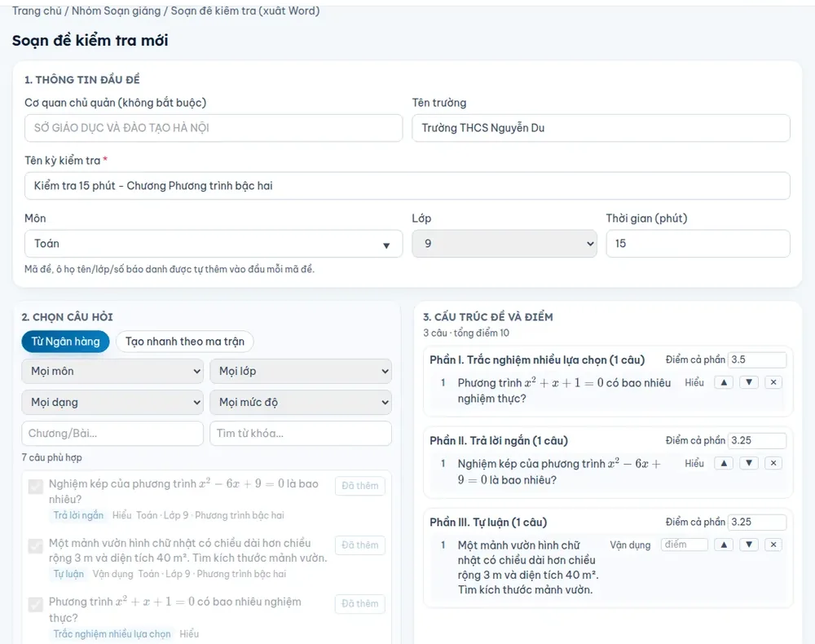The image size is (815, 644).
Task: Switch to Tạo nhanh theo ma trận tab
Action: coord(184,342)
